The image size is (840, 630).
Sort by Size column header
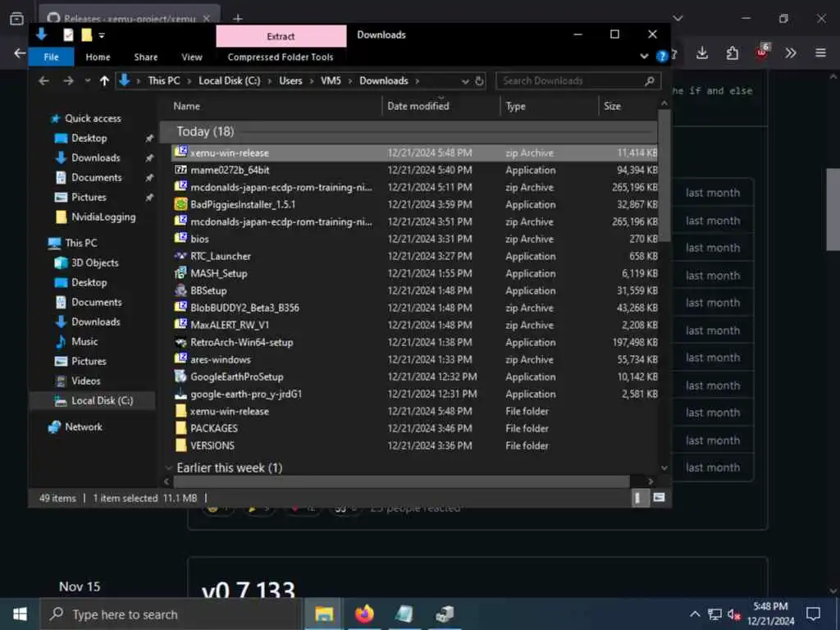click(x=628, y=106)
